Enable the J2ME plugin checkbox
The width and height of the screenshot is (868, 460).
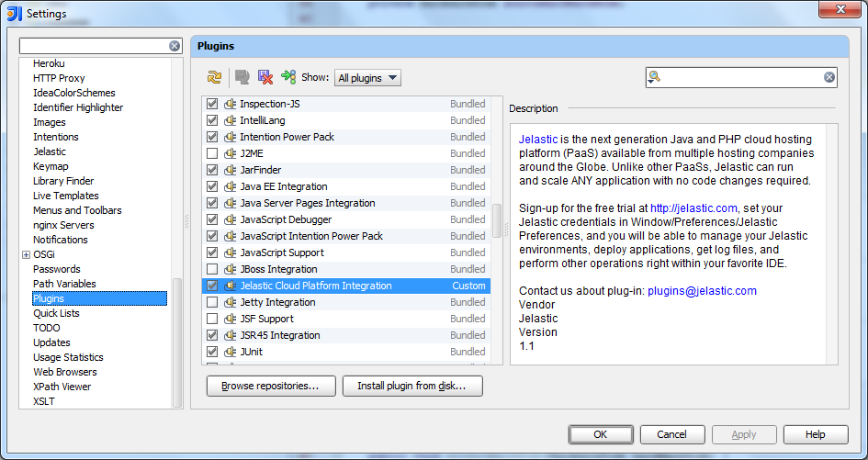coord(212,154)
